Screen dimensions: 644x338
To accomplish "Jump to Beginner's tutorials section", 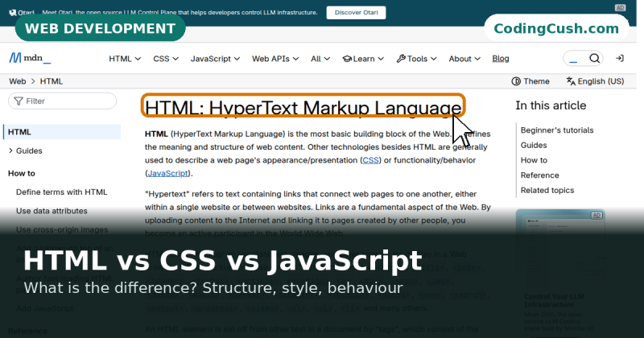I will [557, 130].
